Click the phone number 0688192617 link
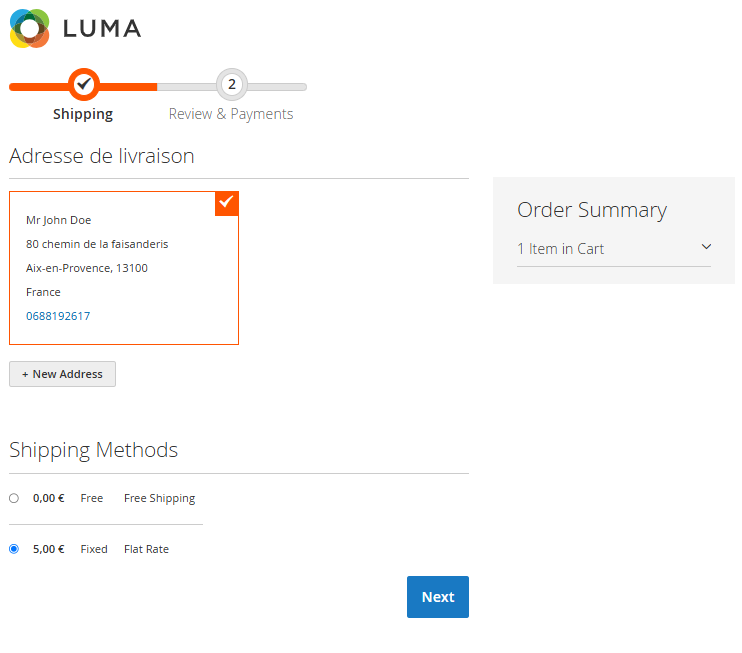Screen dimensions: 742x653 [58, 316]
